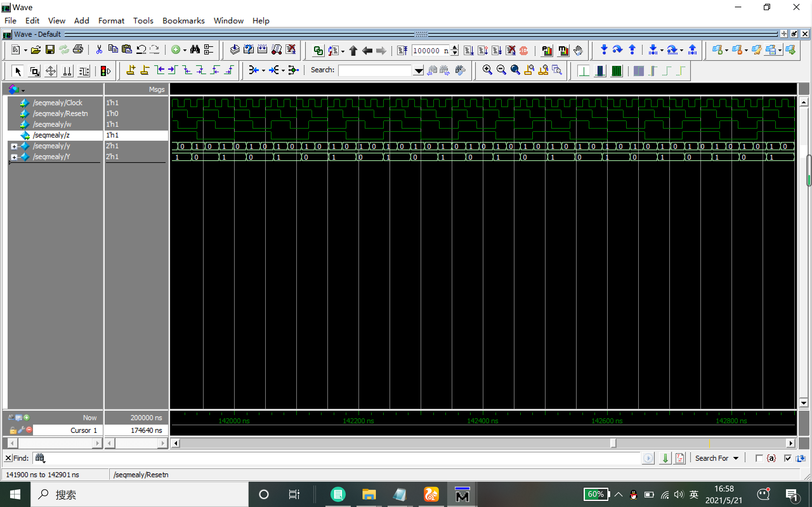Open the Search field dropdown arrow

tap(418, 70)
